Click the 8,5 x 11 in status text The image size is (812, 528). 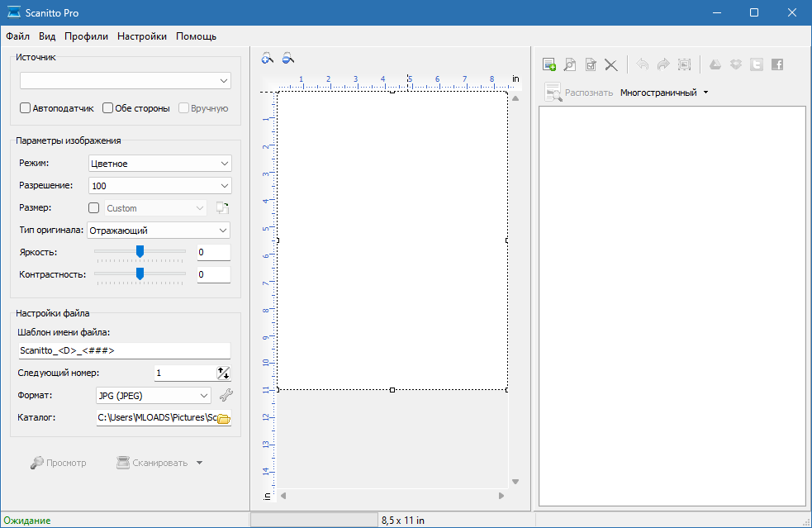click(403, 521)
